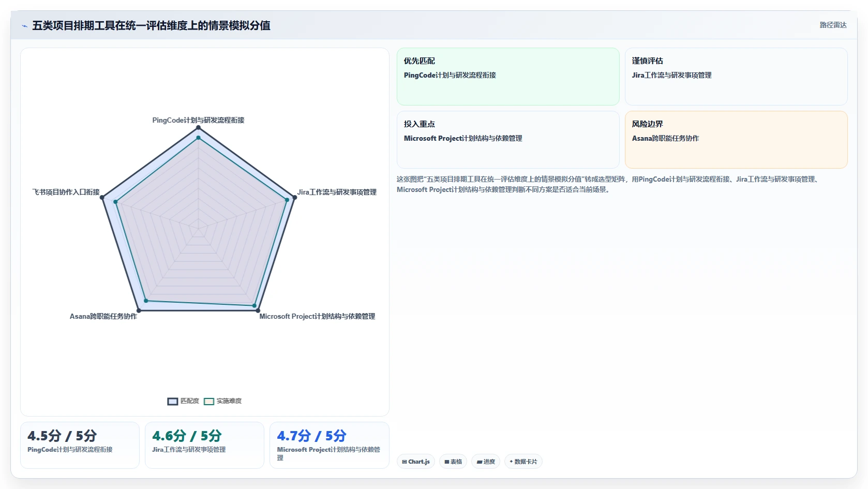The image size is (868, 489).
Task: Click the teal 实施难度 point on 飞书 axis
Action: (x=115, y=202)
